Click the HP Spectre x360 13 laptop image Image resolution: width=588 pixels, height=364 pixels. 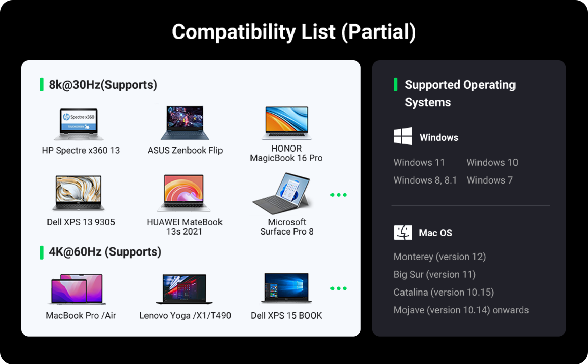(x=79, y=124)
